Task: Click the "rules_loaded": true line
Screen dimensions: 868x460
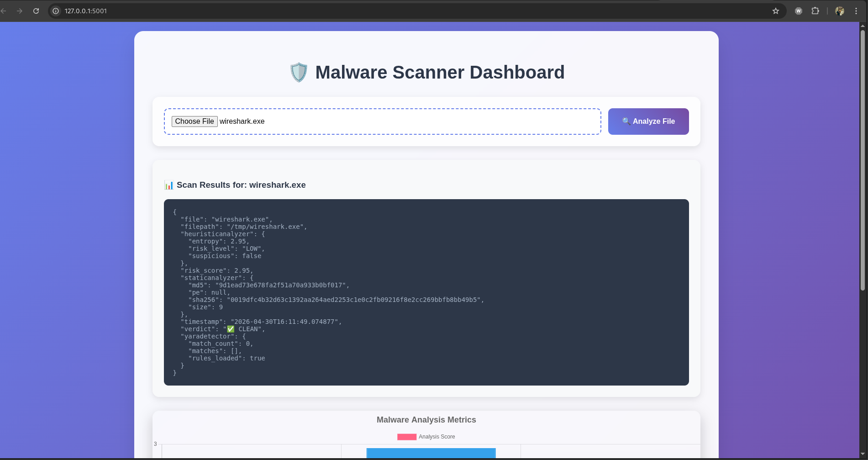Action: click(226, 358)
